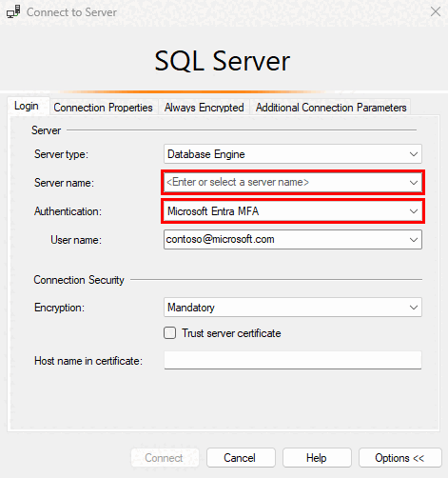Expand the Server name dropdown arrow

coord(414,183)
